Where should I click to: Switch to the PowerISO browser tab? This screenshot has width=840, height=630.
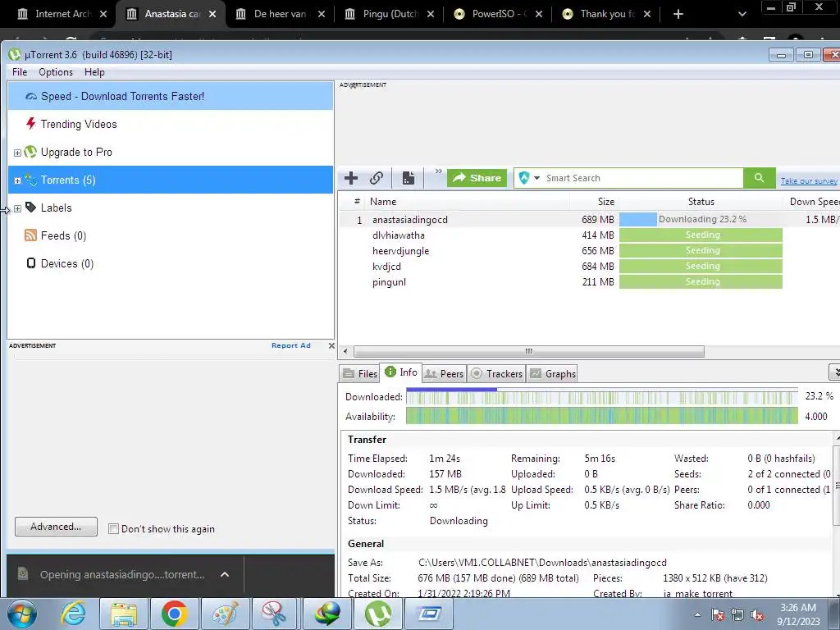pyautogui.click(x=498, y=13)
